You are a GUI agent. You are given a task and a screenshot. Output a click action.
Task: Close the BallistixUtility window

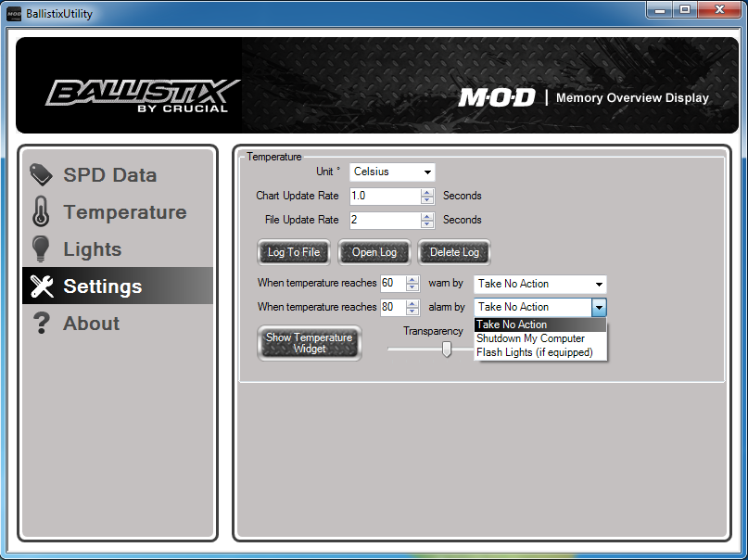(720, 10)
